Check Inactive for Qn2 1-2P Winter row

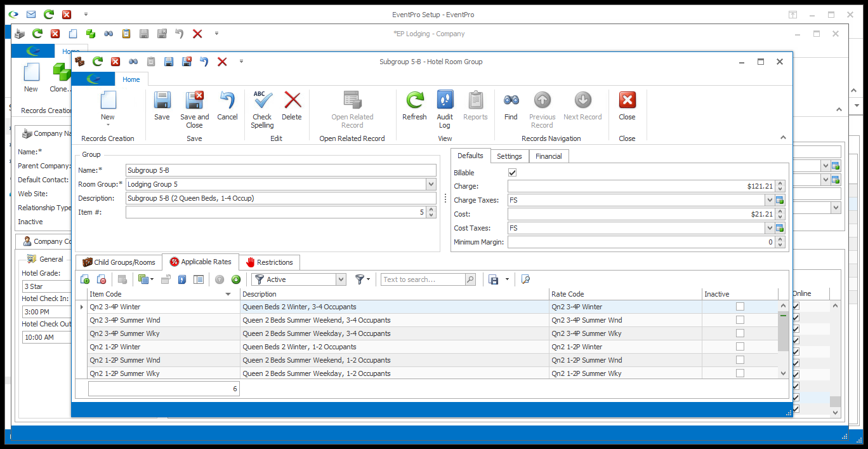pos(740,347)
